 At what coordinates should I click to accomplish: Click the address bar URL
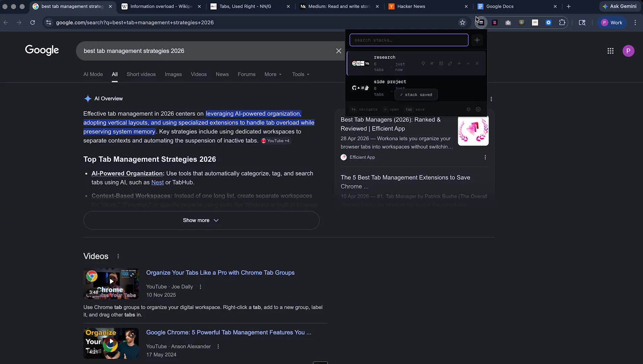click(135, 23)
